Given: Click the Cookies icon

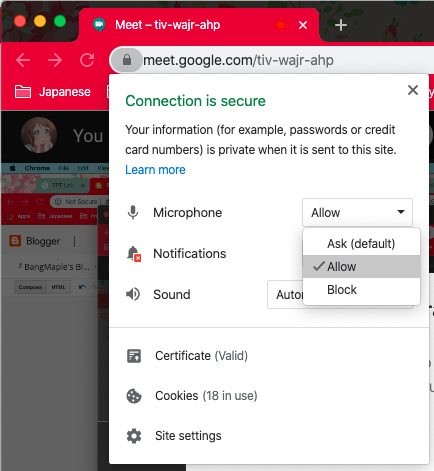Looking at the screenshot, I should tap(134, 396).
